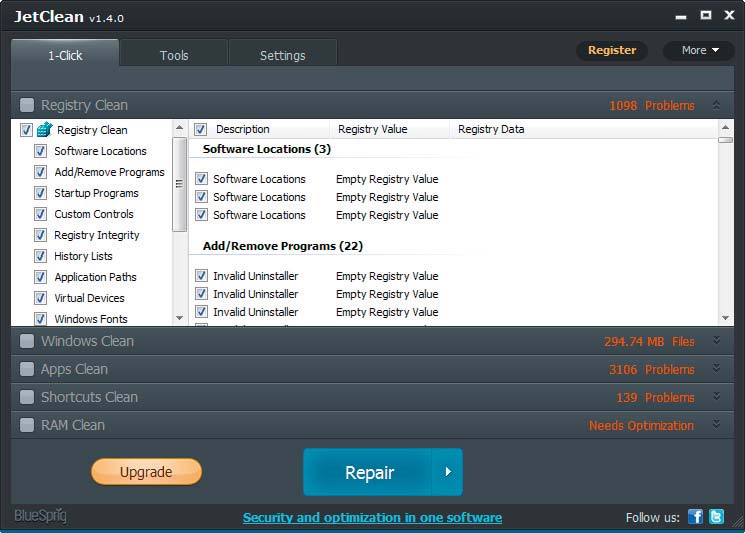Uncheck Add/Remove Programs in the tree
Image resolution: width=745 pixels, height=533 pixels.
tap(40, 172)
